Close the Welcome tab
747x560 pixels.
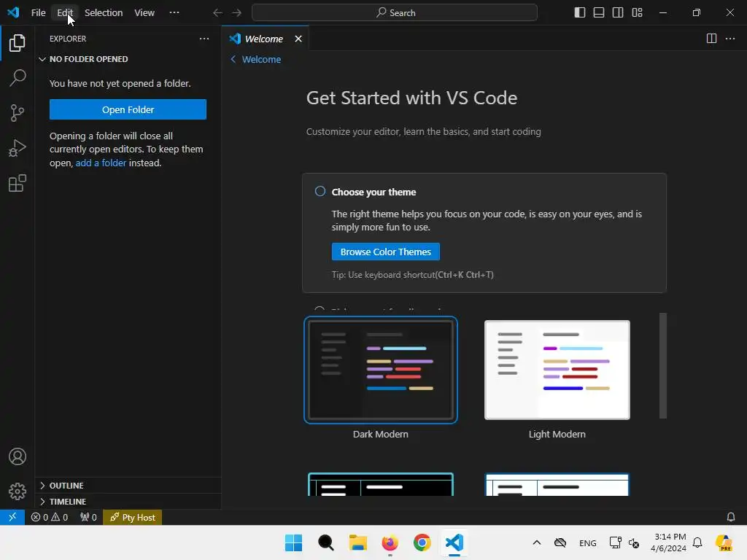coord(298,39)
